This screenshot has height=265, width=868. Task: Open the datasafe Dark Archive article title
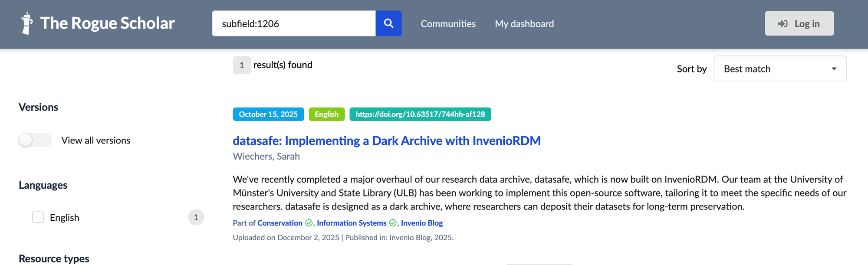click(386, 141)
